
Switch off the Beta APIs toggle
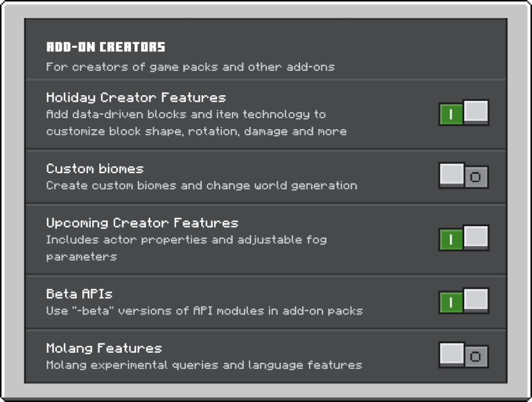(x=464, y=301)
